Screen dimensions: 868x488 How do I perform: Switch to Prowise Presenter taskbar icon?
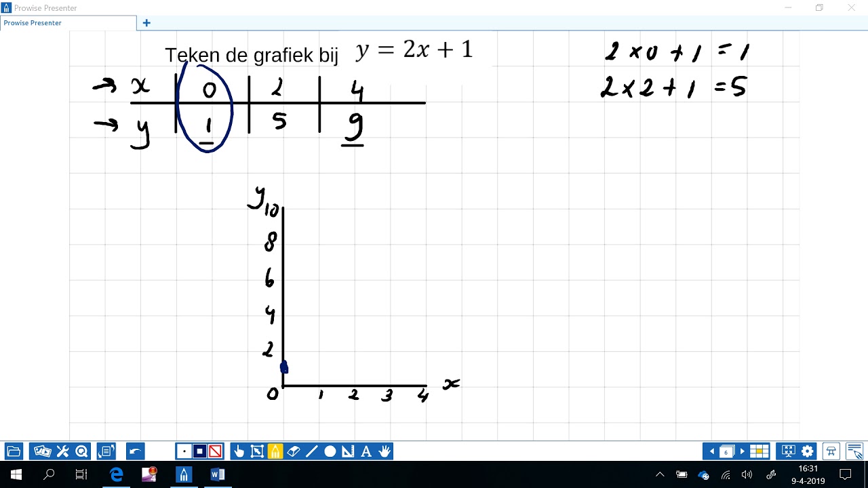coord(184,474)
